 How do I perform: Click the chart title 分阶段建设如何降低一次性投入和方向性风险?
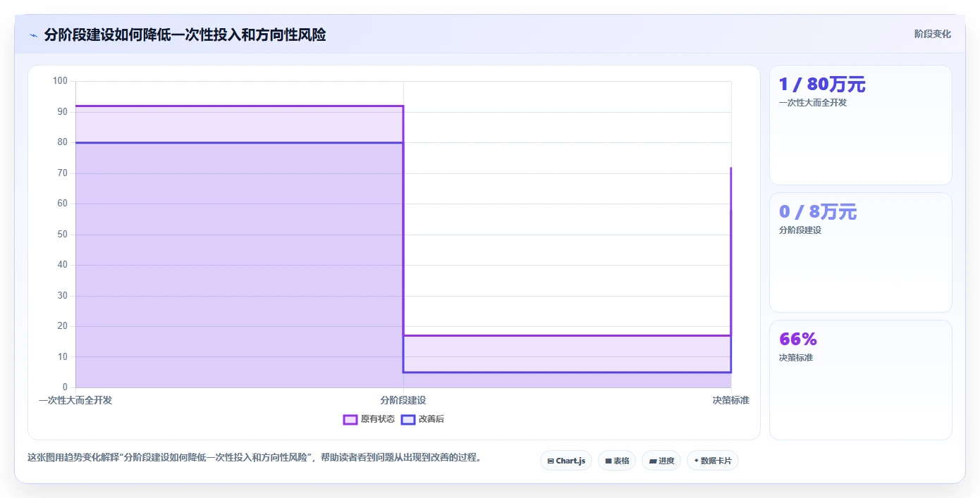(185, 35)
